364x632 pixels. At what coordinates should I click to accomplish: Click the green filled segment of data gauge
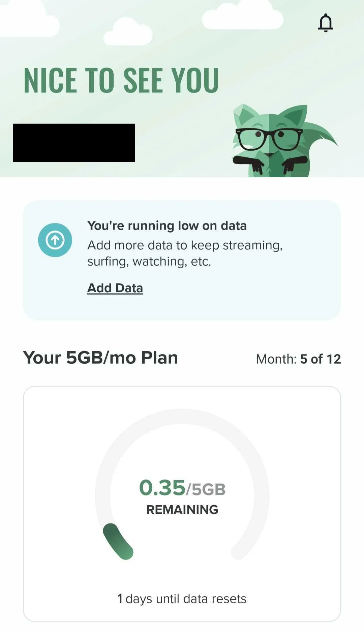118,542
